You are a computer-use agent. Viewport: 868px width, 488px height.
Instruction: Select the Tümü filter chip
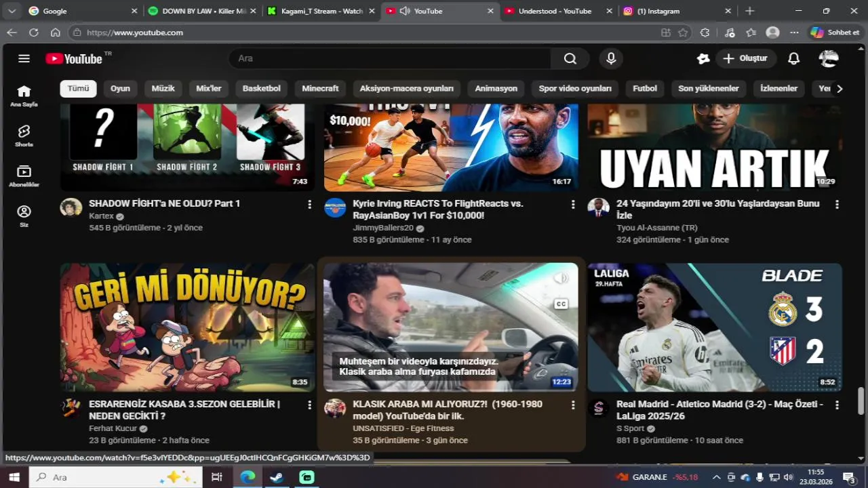click(78, 89)
